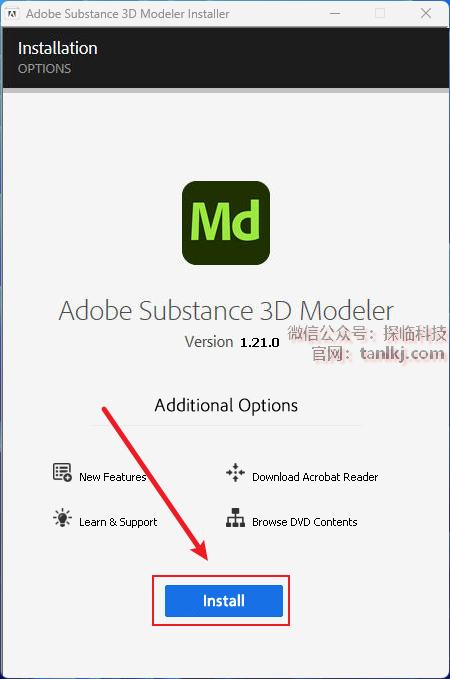Click the Additional Options heading

point(226,405)
